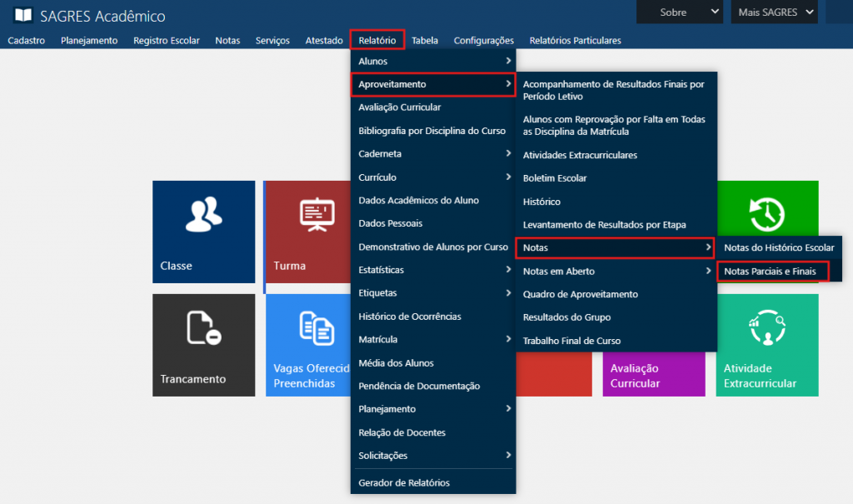Choose Boletim Escolar from submenu
The height and width of the screenshot is (504, 853).
point(555,178)
